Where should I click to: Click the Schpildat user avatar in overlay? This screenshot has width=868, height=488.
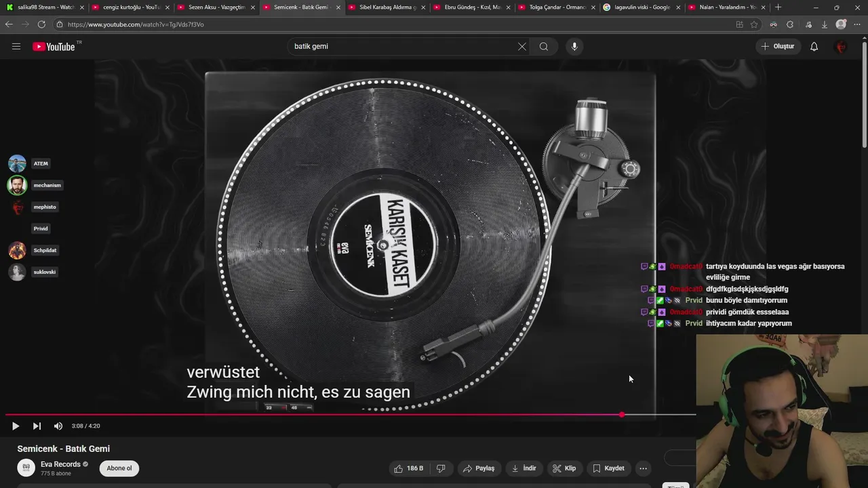pyautogui.click(x=17, y=250)
